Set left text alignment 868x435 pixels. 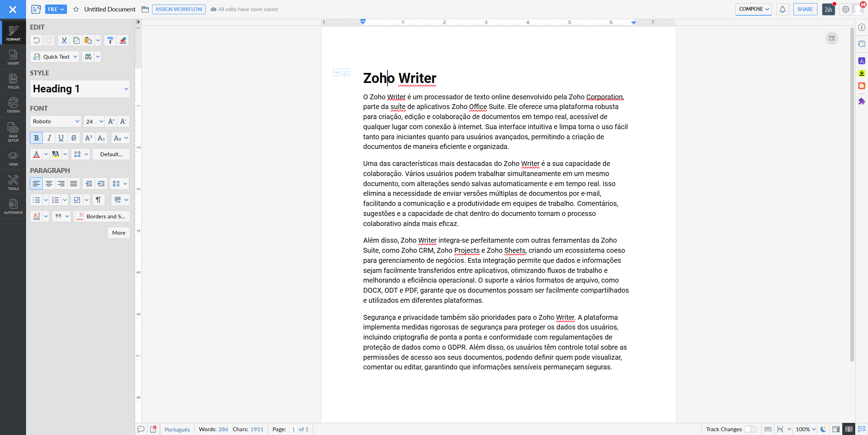point(36,183)
